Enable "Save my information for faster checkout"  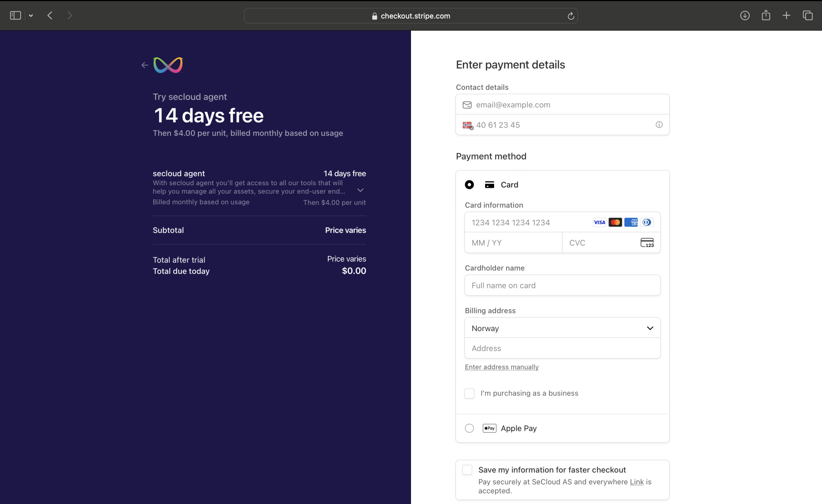click(467, 470)
